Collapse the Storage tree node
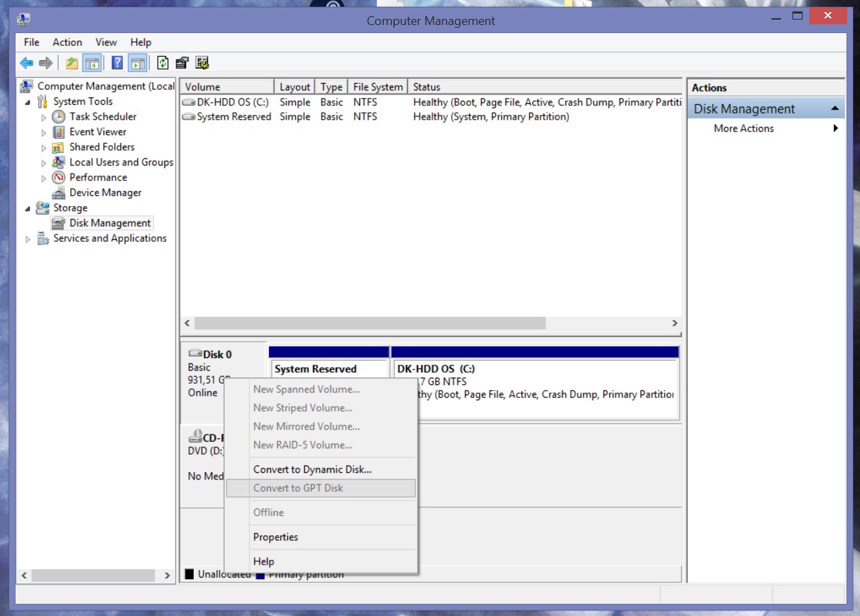 coord(28,209)
